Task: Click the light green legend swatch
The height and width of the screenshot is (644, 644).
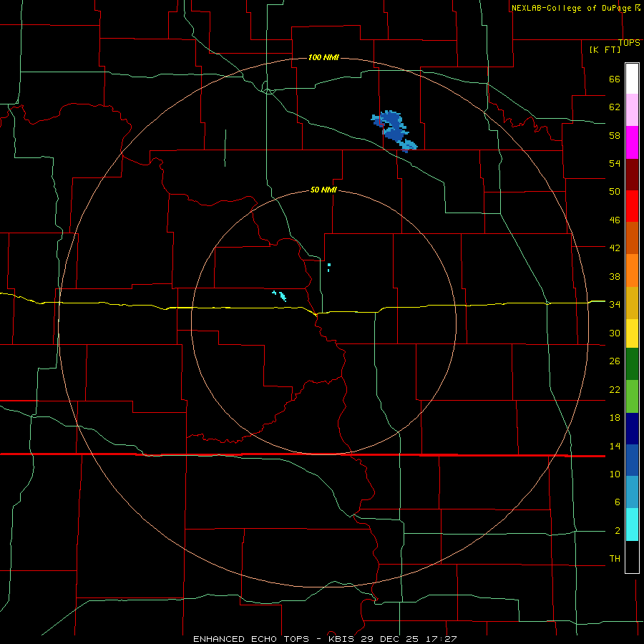Action: pyautogui.click(x=632, y=396)
